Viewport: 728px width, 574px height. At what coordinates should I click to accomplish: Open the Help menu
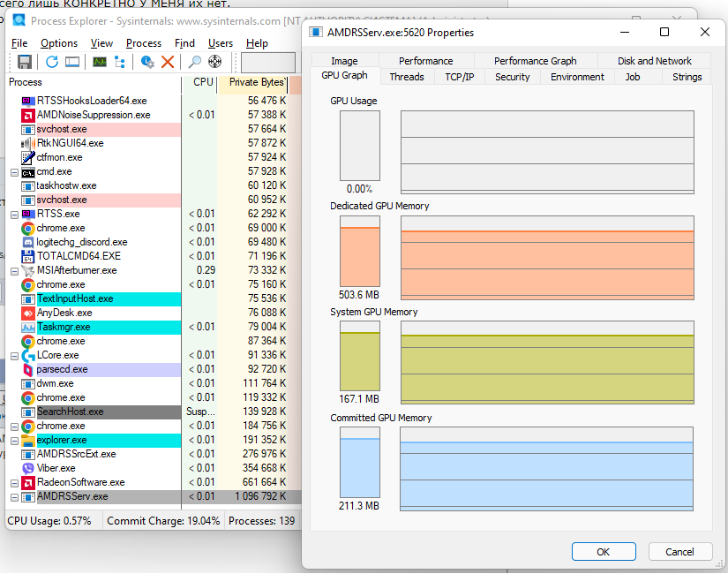coord(257,43)
